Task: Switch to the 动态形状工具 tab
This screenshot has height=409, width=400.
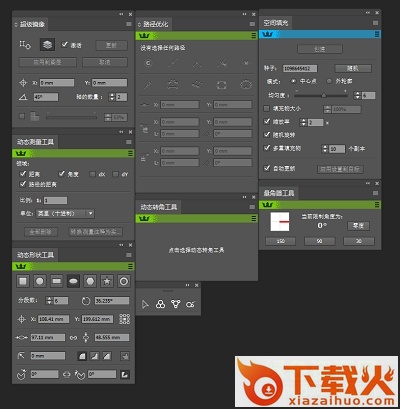Action: click(x=35, y=255)
